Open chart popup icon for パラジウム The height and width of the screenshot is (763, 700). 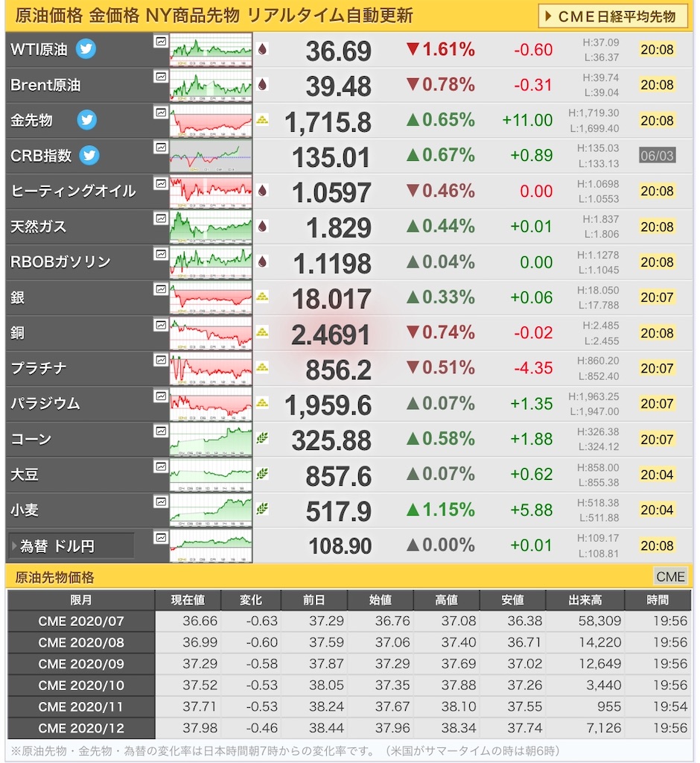[x=161, y=396]
